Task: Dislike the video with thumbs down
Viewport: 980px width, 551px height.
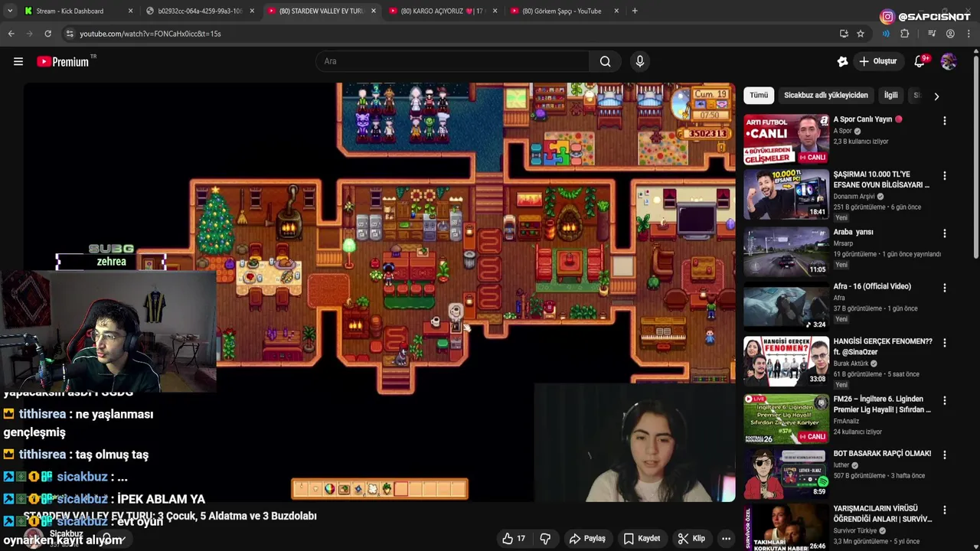Action: pos(545,538)
